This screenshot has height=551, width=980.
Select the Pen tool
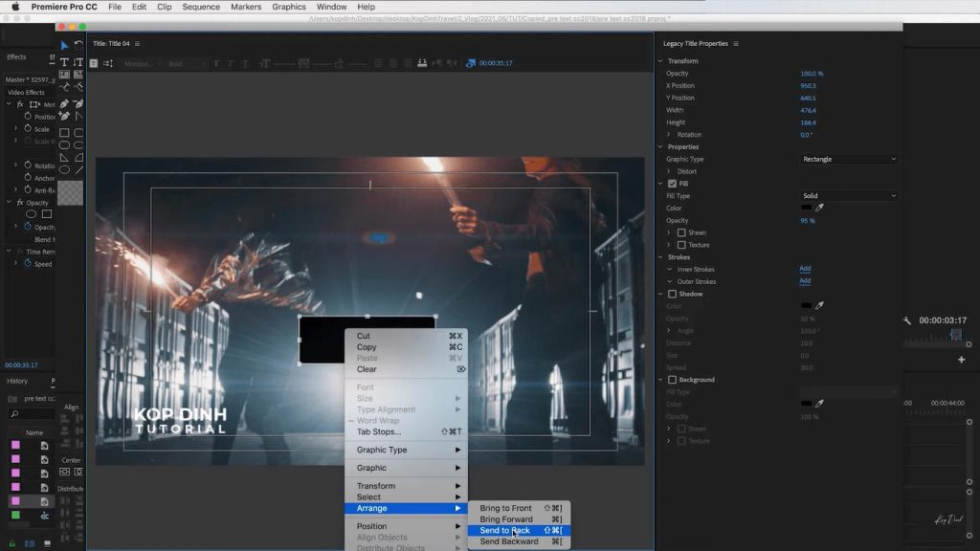(x=64, y=103)
